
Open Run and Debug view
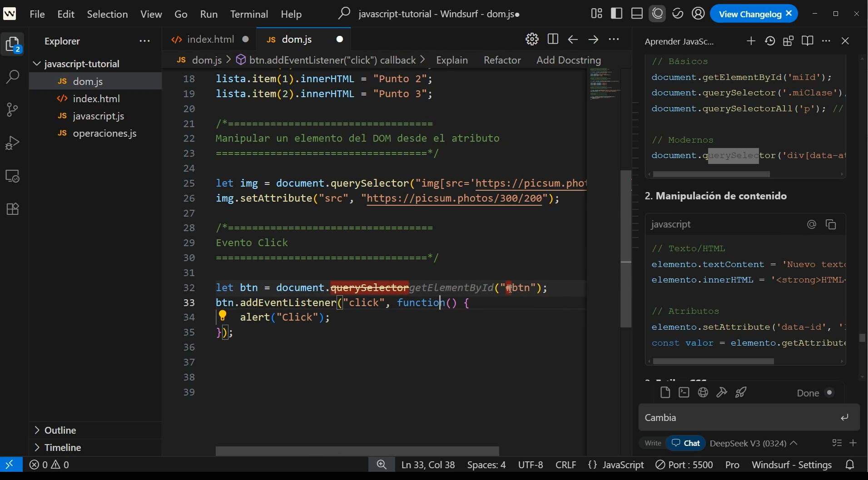(13, 143)
